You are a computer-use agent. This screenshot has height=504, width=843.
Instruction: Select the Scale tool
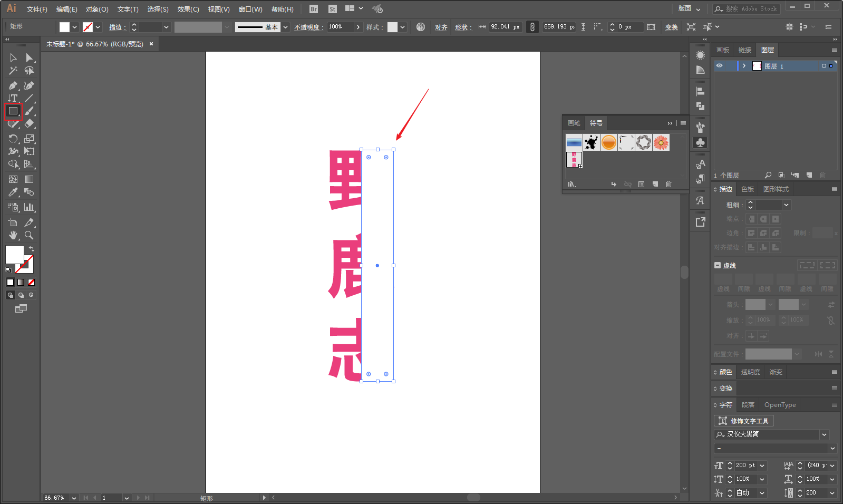[29, 139]
